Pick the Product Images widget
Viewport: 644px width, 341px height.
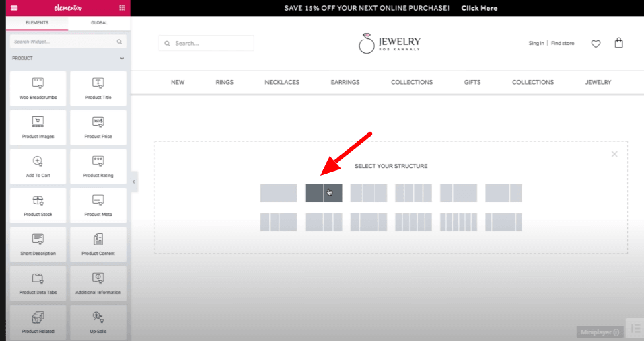click(x=38, y=127)
